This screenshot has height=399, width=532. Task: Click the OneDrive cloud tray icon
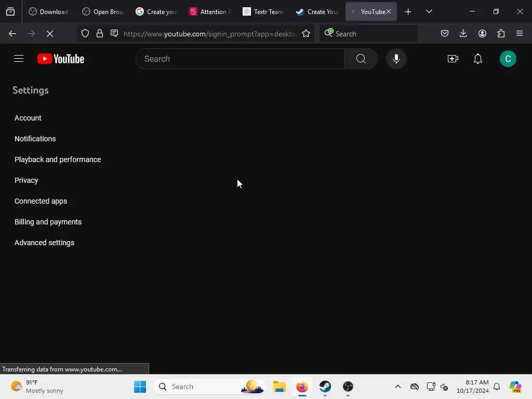414,387
